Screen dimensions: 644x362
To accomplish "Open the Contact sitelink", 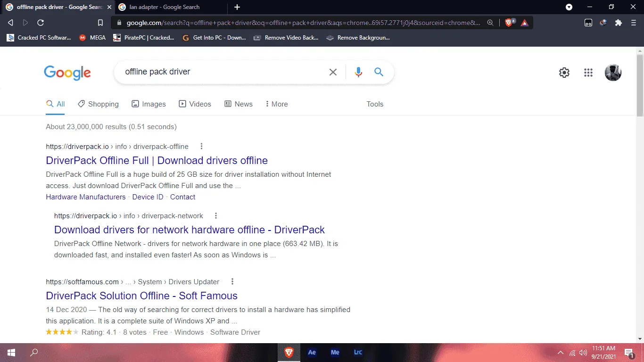I will coord(182,197).
